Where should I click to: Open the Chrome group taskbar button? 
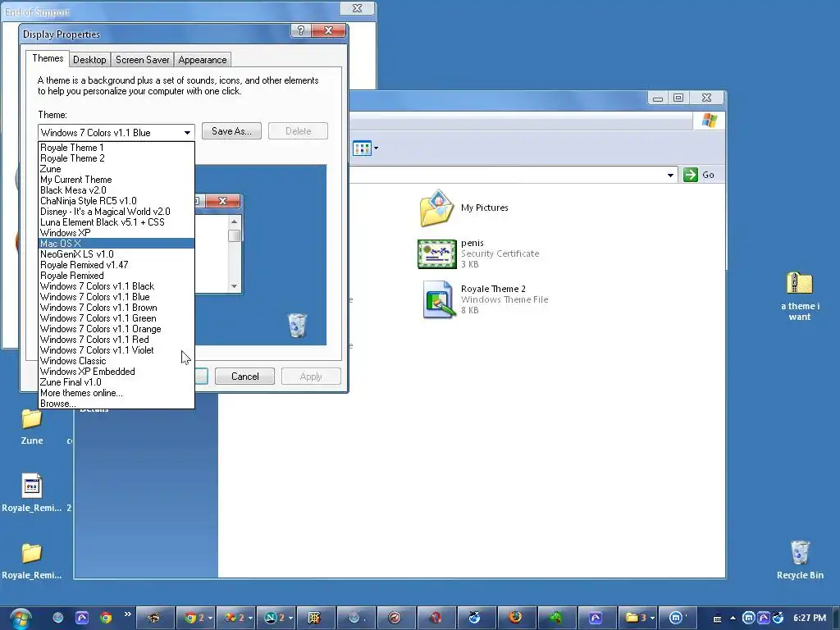[x=195, y=618]
